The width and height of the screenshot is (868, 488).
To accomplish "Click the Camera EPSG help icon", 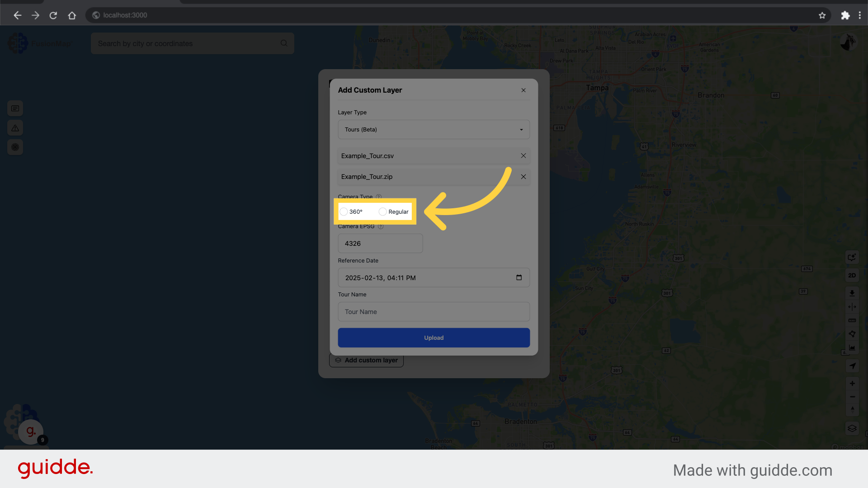I will [x=381, y=226].
